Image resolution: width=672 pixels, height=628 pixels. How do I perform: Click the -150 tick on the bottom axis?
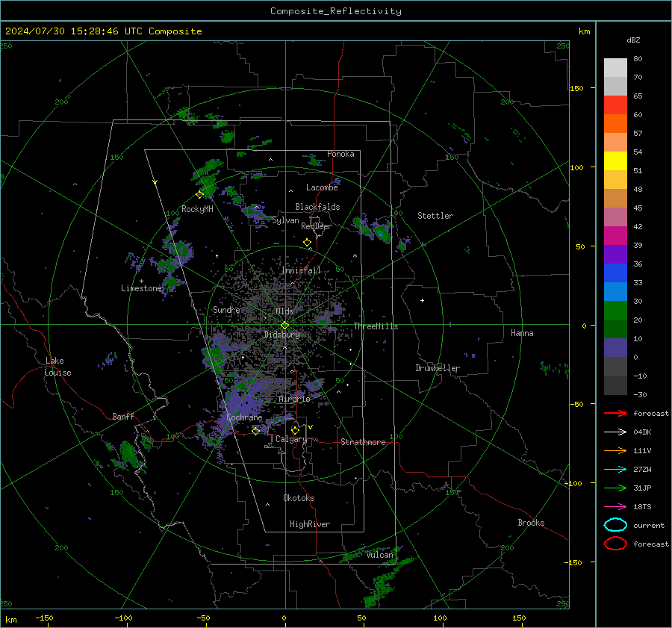(x=44, y=618)
